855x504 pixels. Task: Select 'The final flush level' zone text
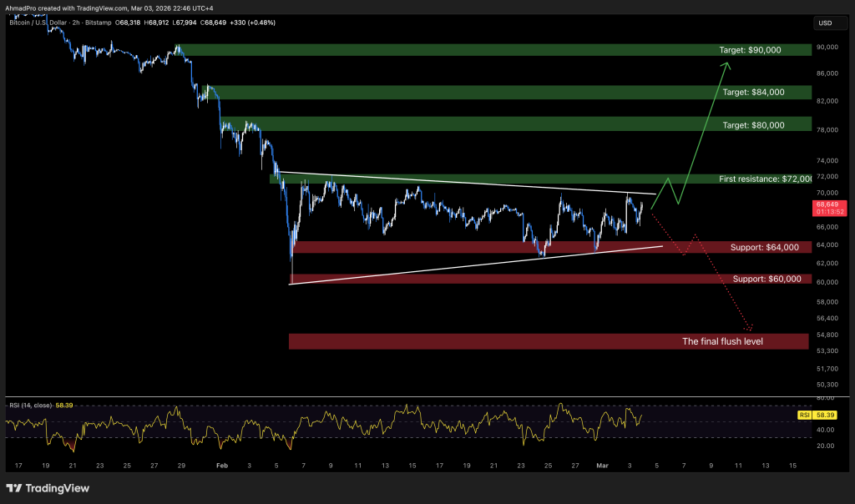point(722,341)
